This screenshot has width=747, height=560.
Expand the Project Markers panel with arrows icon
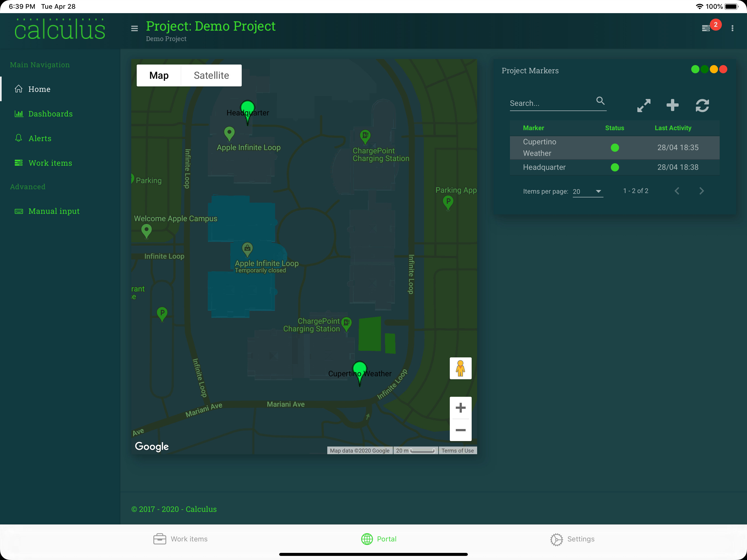click(644, 105)
